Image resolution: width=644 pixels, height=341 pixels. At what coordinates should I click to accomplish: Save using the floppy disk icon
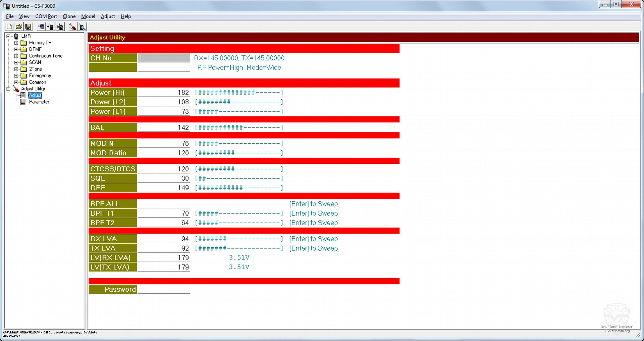29,27
